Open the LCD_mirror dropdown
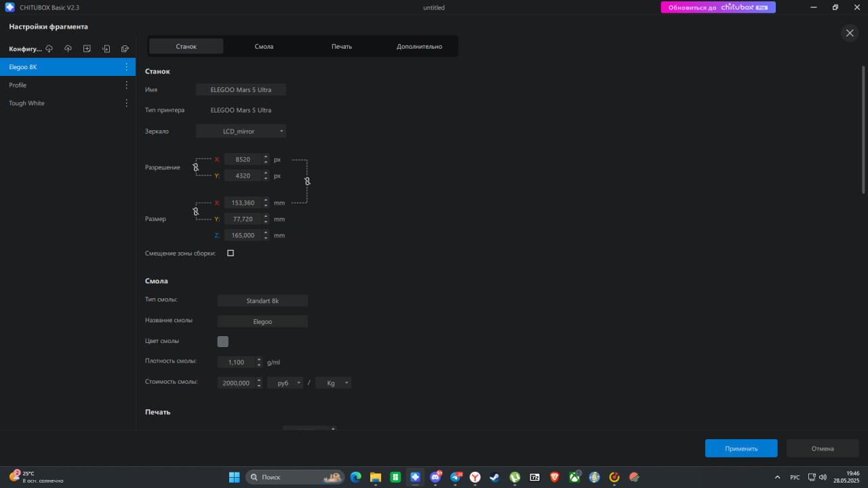868x488 pixels. [x=241, y=131]
